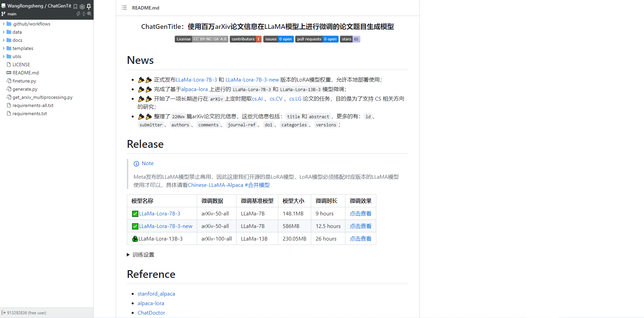Screen dimensions: 644x318
Task: Click the README.md book icon in tree
Action: point(9,72)
